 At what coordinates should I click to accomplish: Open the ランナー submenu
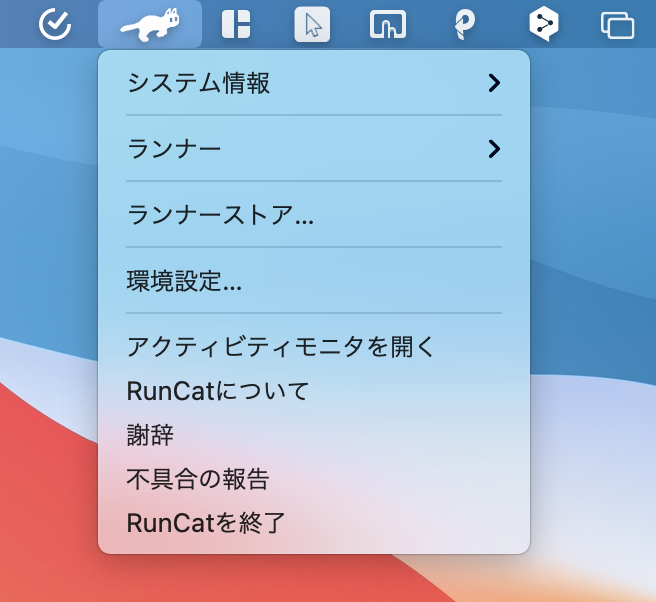(314, 149)
